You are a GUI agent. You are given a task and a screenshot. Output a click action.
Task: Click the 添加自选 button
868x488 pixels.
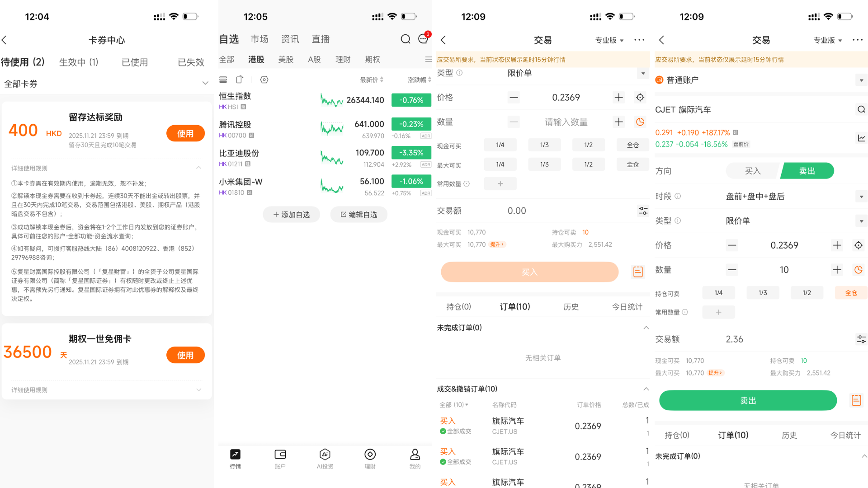tap(291, 215)
